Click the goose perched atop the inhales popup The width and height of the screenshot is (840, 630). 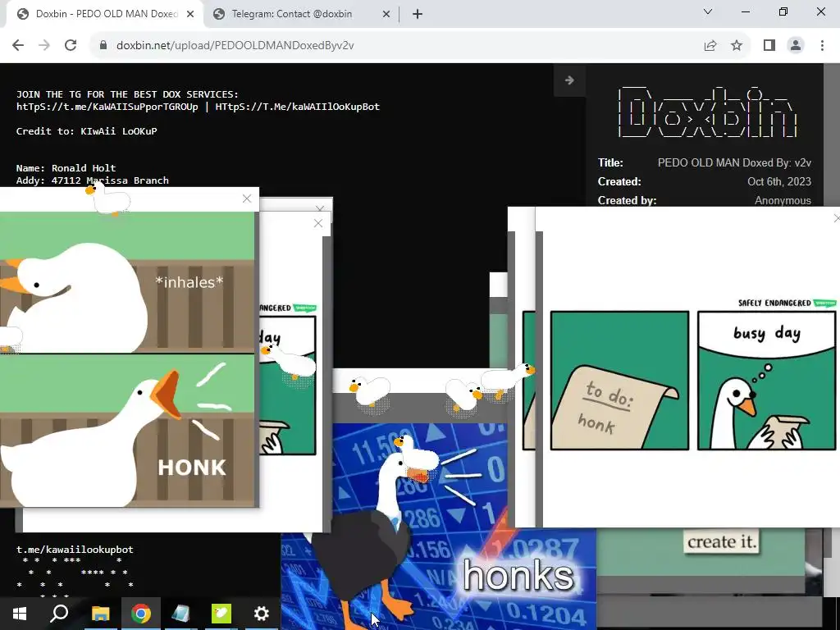click(x=108, y=199)
